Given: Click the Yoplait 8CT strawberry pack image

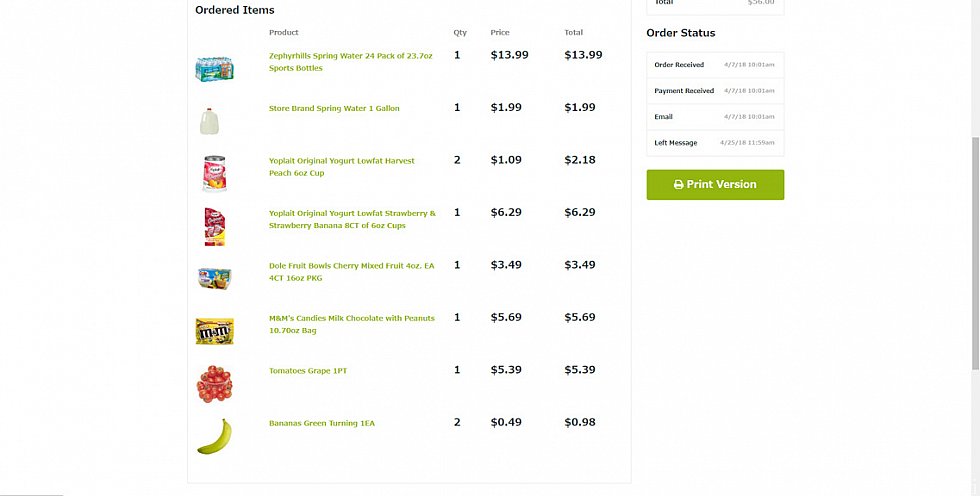Looking at the screenshot, I should coord(214,226).
